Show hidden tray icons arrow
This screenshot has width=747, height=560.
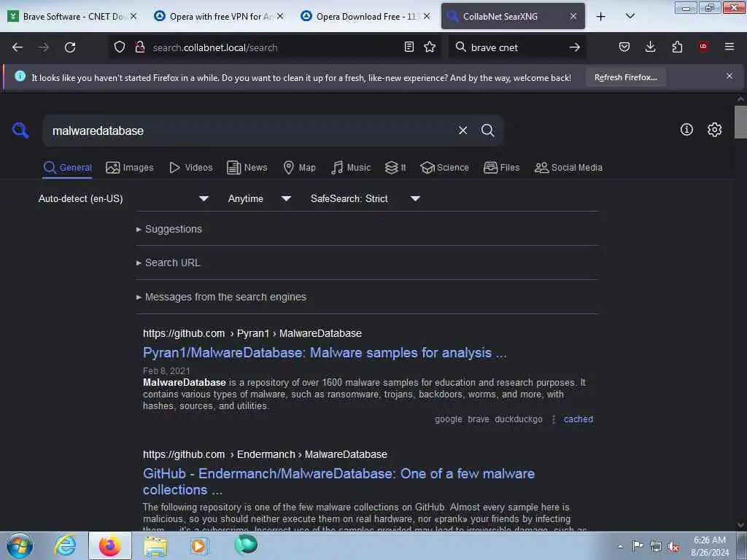(x=620, y=547)
